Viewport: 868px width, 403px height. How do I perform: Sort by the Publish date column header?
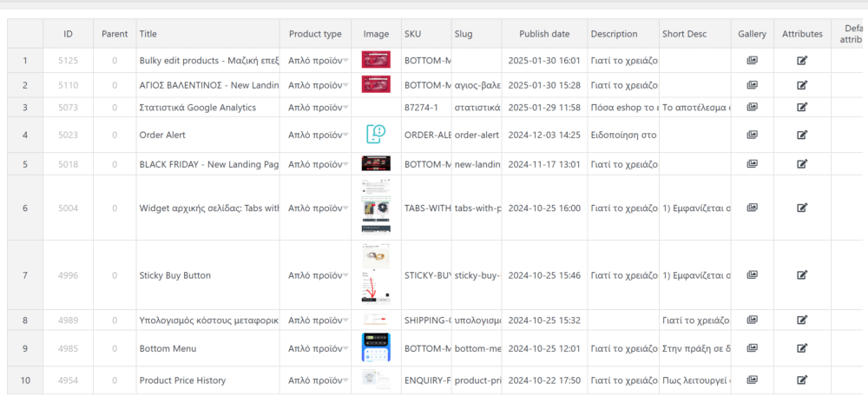point(544,34)
